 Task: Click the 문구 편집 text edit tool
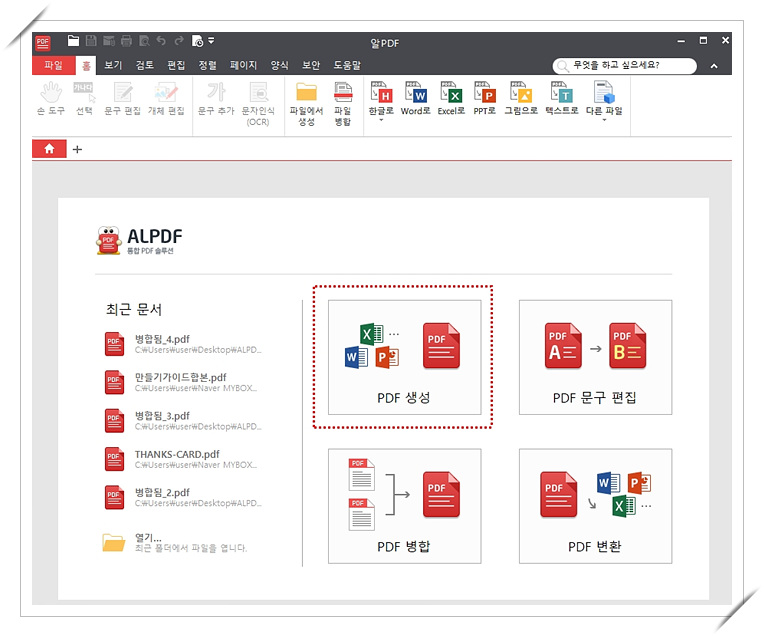[122, 99]
